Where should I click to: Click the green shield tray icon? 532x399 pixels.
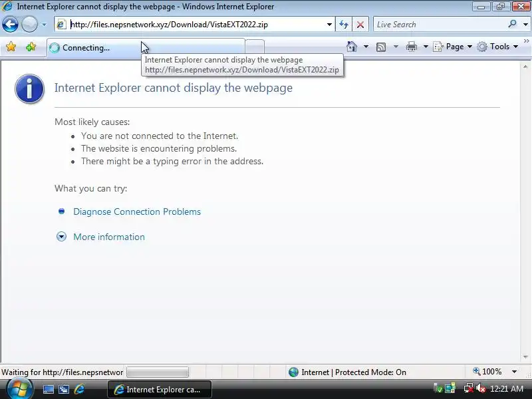438,388
